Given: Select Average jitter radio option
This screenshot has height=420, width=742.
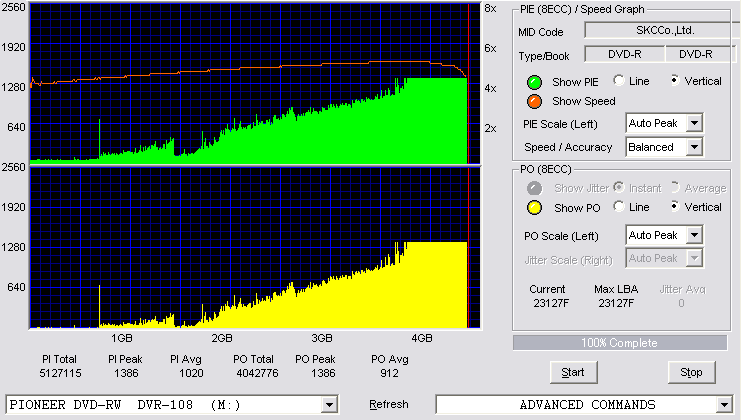Looking at the screenshot, I should [675, 187].
